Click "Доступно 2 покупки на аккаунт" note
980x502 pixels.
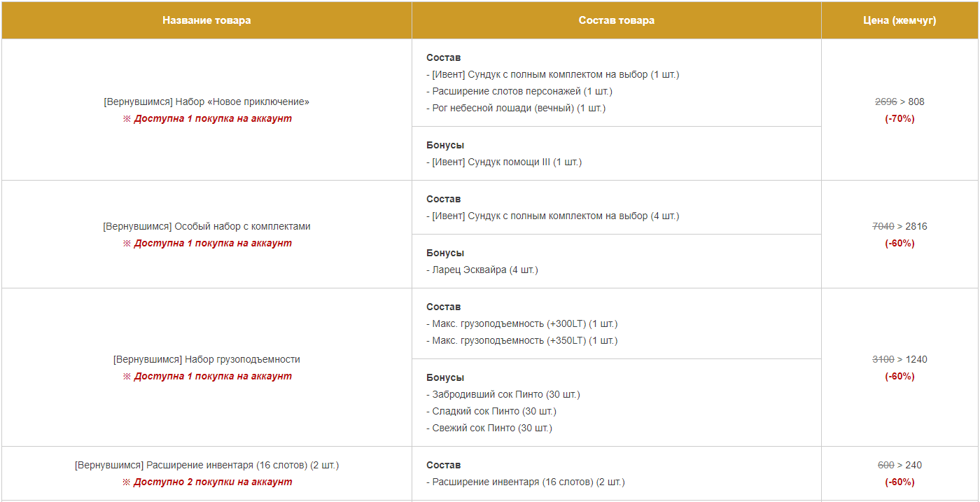(x=207, y=482)
